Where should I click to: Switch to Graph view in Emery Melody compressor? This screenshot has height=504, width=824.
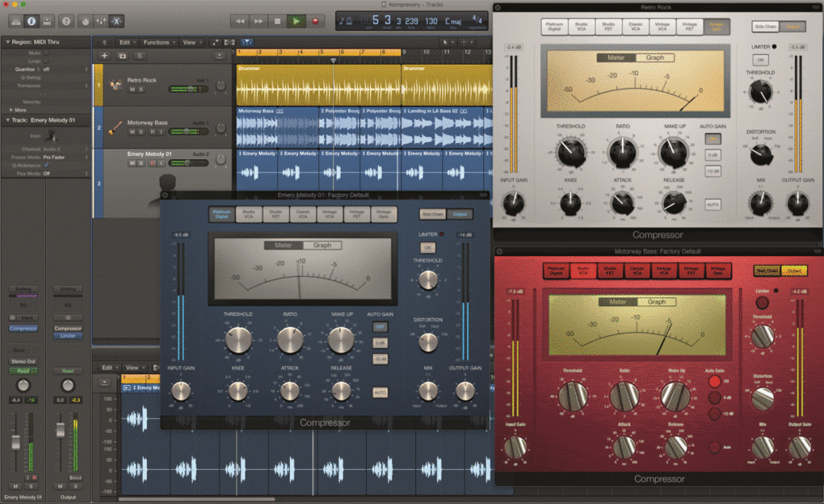point(322,245)
